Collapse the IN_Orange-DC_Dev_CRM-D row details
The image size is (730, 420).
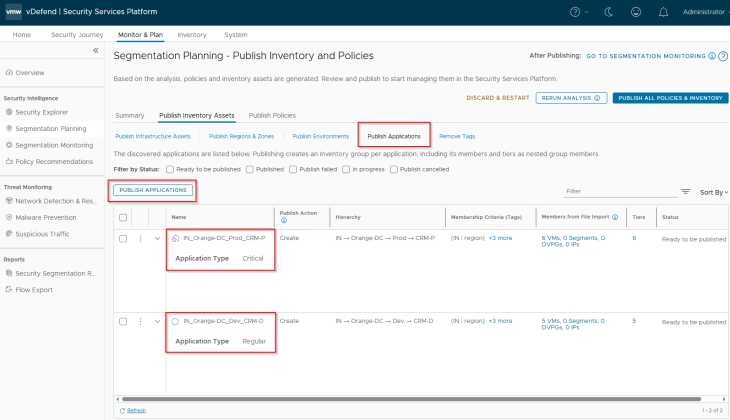click(157, 321)
